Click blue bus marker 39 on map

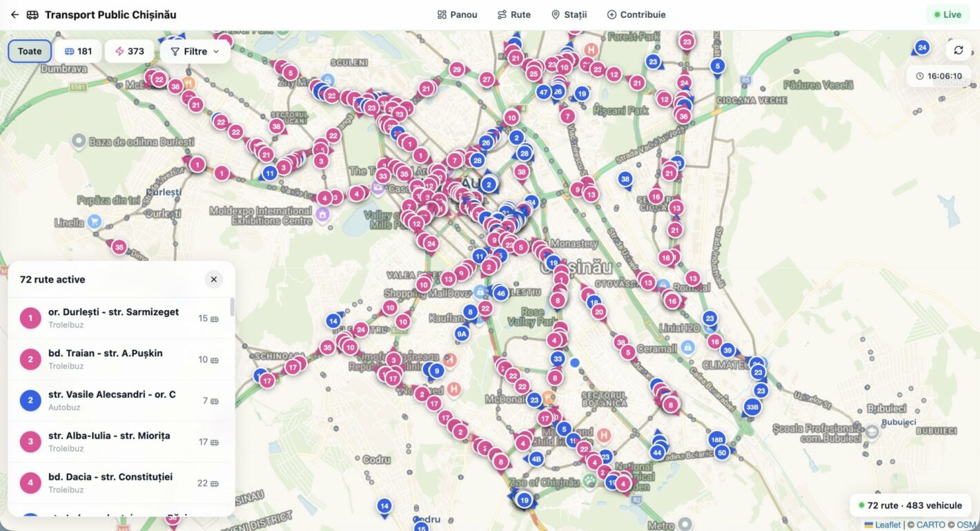point(727,350)
